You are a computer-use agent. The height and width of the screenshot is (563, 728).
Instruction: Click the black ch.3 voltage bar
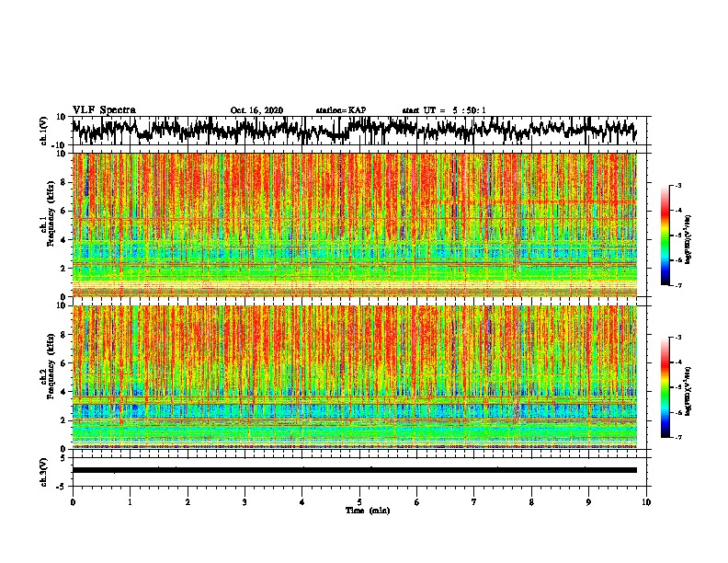point(354,470)
